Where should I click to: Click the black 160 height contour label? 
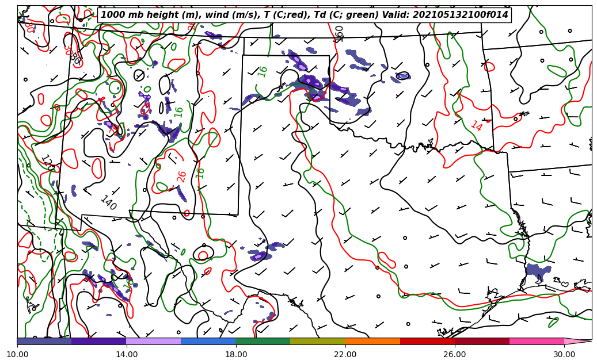click(339, 33)
